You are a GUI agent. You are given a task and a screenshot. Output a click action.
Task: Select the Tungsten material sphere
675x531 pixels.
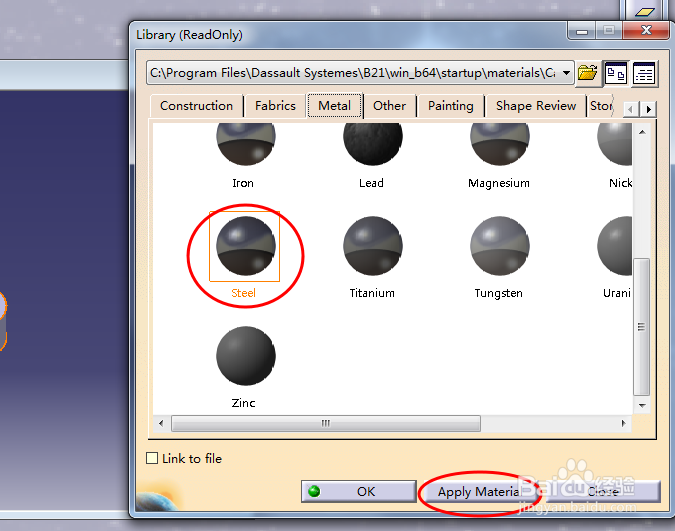[x=500, y=246]
